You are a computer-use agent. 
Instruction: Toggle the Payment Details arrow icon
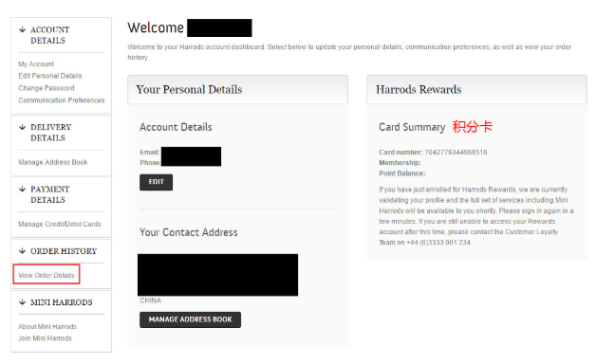pyautogui.click(x=23, y=189)
